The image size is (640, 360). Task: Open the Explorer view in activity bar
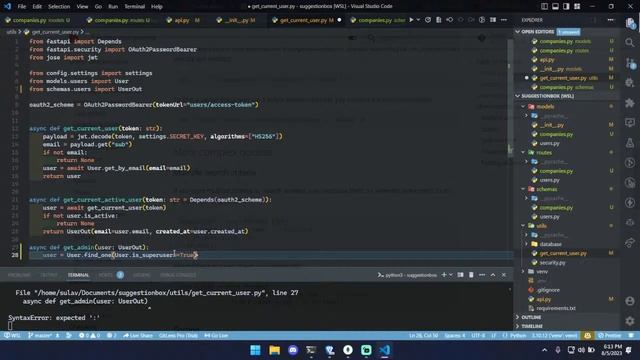coord(630,23)
